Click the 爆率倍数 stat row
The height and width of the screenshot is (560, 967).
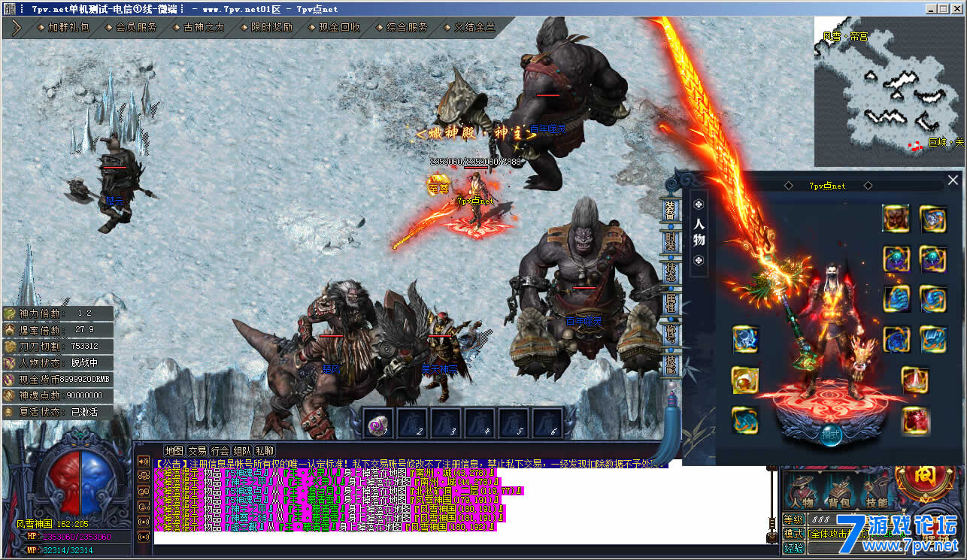click(x=58, y=329)
